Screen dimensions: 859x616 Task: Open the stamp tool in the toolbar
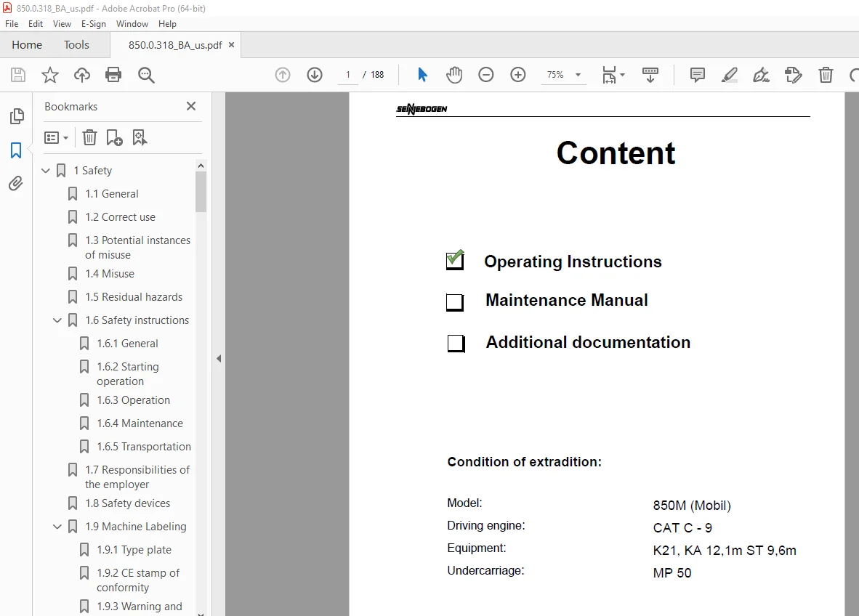pyautogui.click(x=794, y=75)
